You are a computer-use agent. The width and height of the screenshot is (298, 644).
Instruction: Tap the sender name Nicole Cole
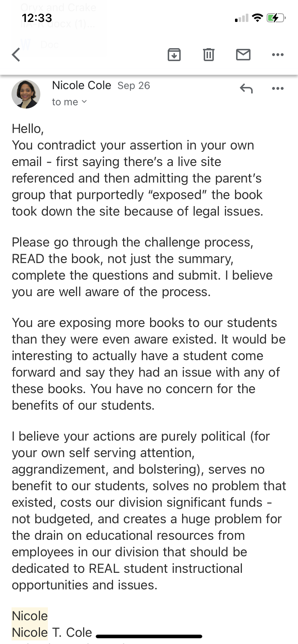pyautogui.click(x=81, y=86)
